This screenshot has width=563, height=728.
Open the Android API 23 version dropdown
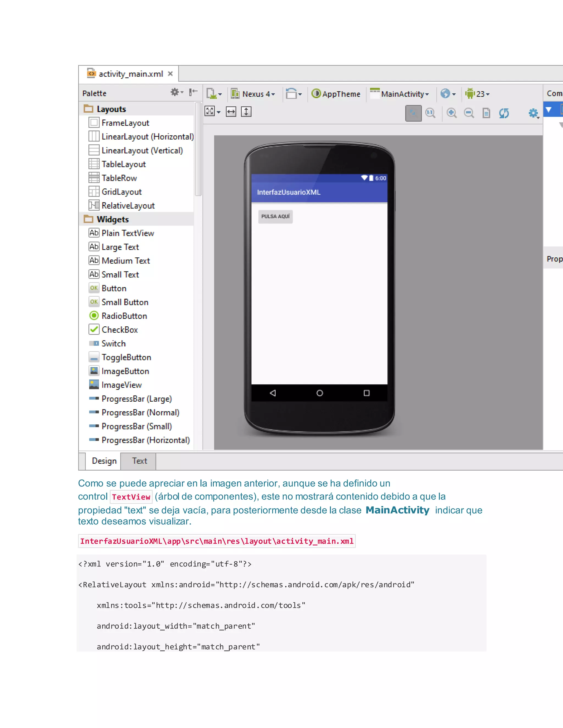(x=478, y=94)
